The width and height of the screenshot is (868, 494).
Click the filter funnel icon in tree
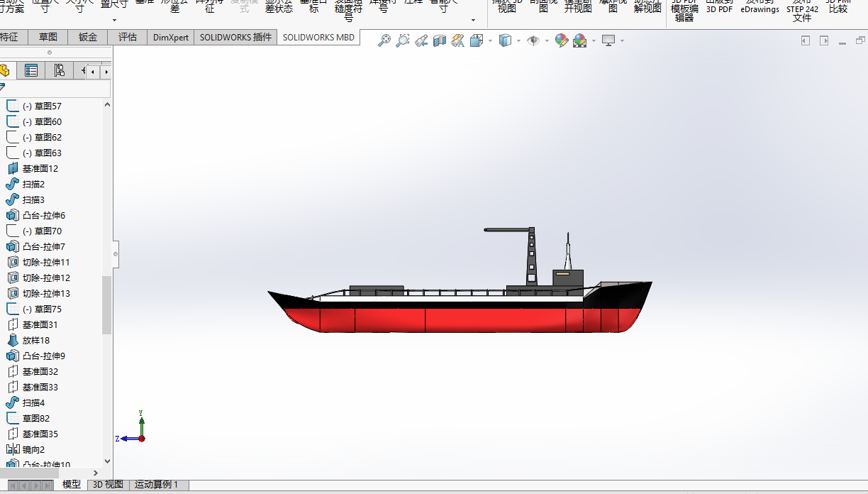pyautogui.click(x=3, y=88)
